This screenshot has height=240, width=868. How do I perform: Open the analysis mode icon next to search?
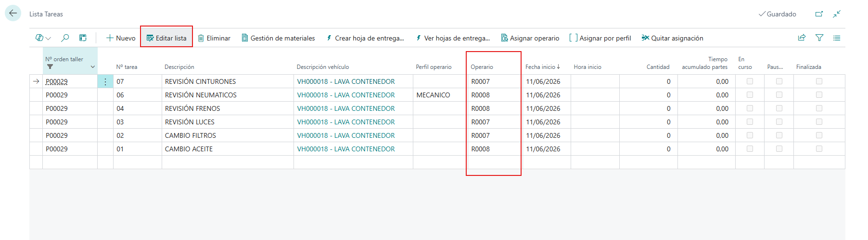click(x=83, y=38)
